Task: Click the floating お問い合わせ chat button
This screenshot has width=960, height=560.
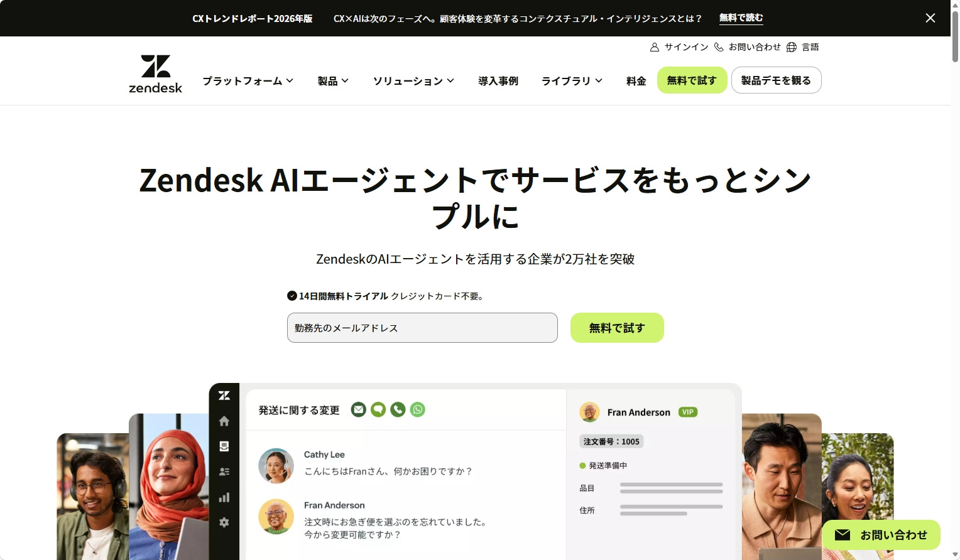Action: (881, 535)
